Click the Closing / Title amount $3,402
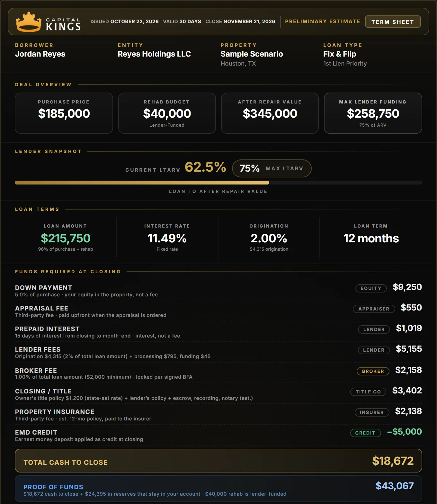 (x=407, y=391)
